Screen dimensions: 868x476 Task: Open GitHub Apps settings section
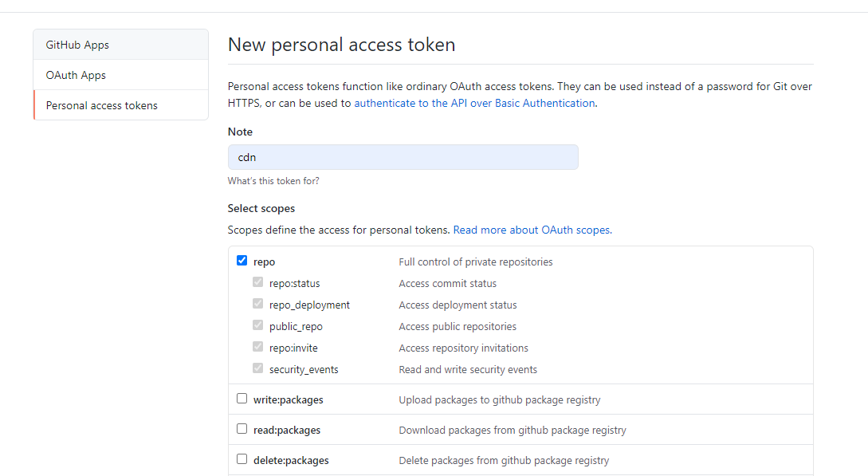[x=120, y=45]
